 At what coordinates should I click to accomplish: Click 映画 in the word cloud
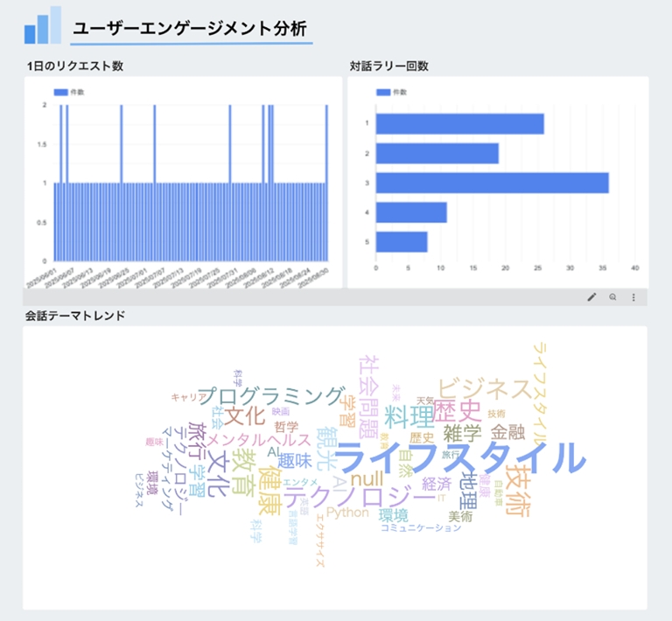[281, 412]
